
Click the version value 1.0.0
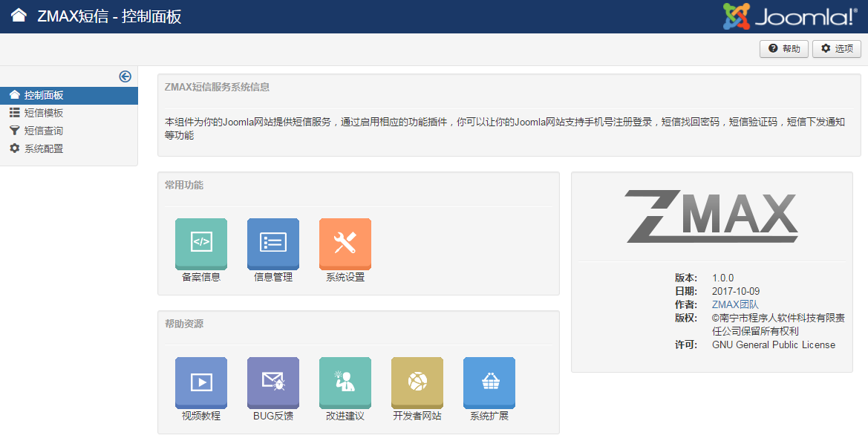[723, 278]
